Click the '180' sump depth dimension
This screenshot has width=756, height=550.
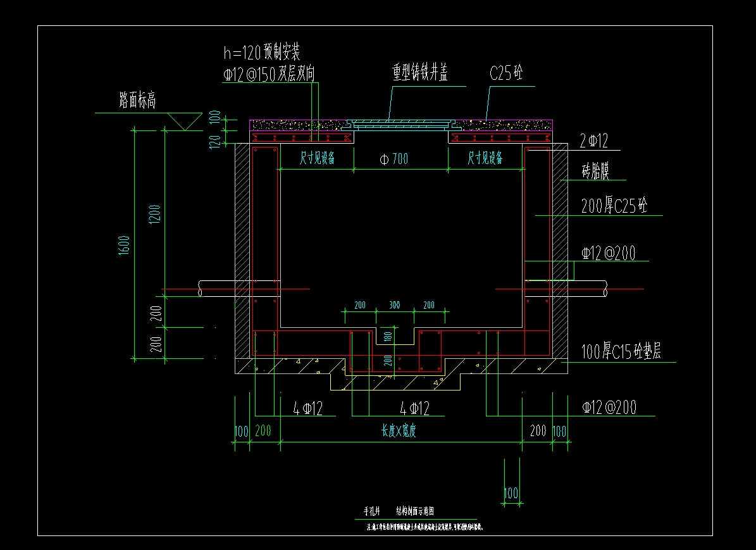(x=388, y=336)
